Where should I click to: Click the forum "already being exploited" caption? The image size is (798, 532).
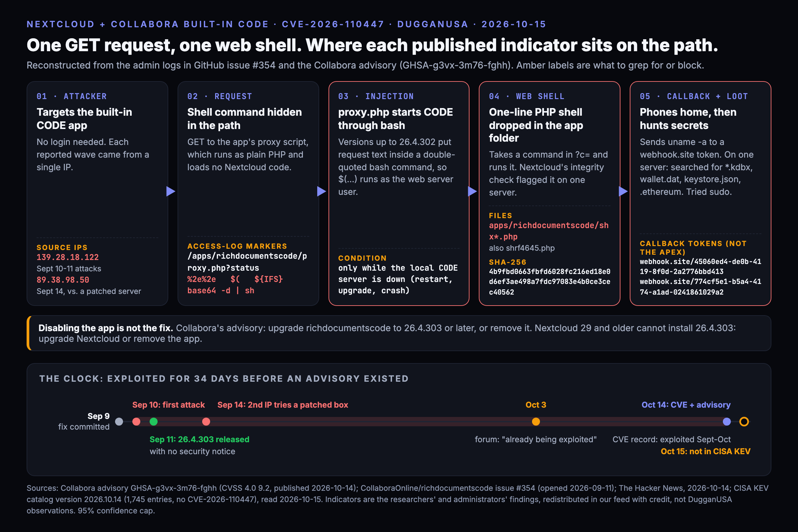(535, 439)
